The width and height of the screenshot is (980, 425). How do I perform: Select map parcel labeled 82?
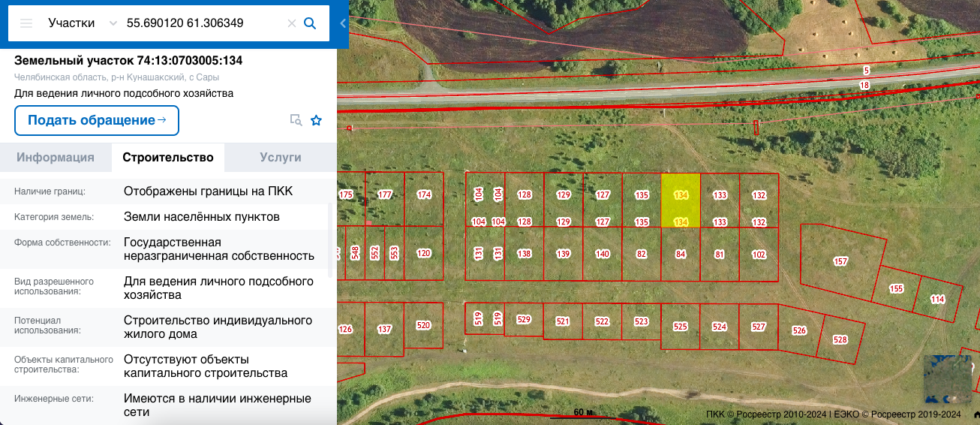(642, 254)
